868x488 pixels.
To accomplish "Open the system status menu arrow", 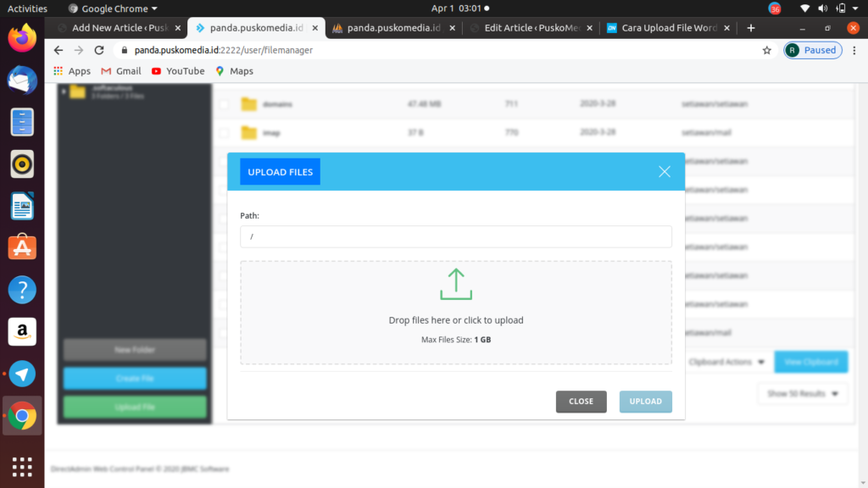I will pos(855,8).
